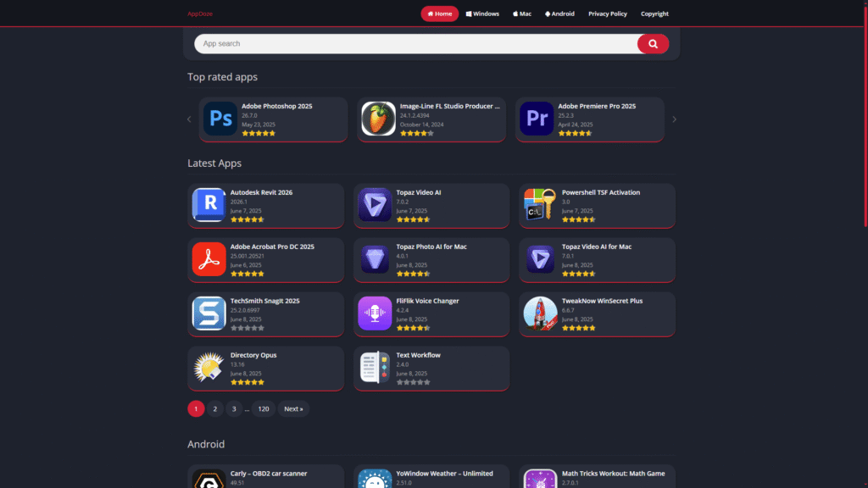
Task: Open the Directory Opus title link
Action: pyautogui.click(x=253, y=355)
